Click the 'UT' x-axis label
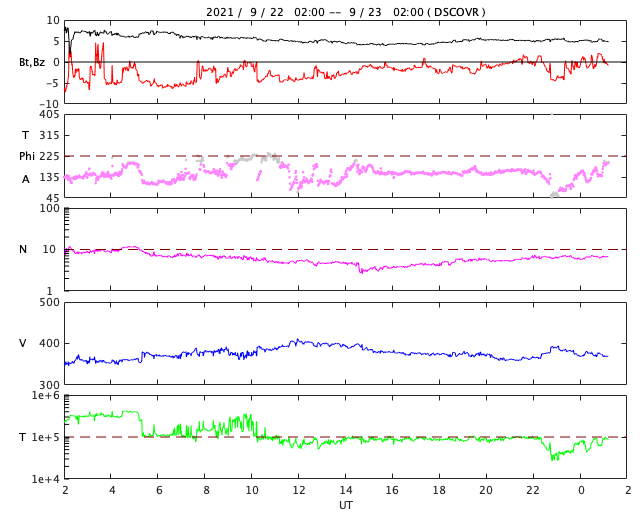The height and width of the screenshot is (512, 640). pos(345,505)
